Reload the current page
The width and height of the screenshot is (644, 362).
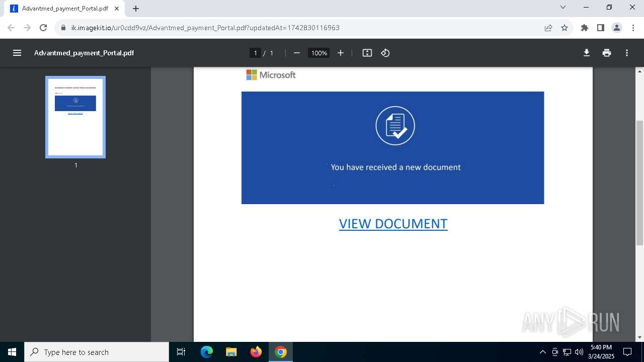click(43, 28)
